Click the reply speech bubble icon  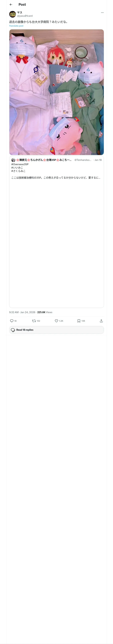(x=12, y=321)
